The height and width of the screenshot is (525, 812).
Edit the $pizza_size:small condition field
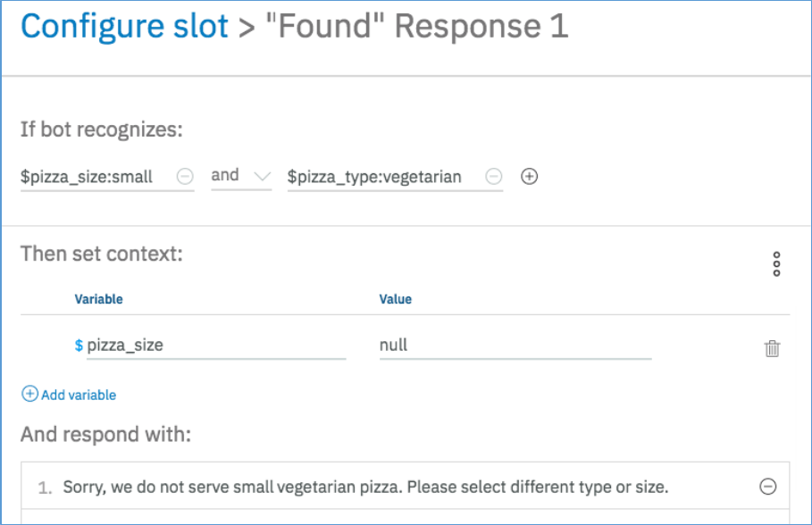coord(95,177)
